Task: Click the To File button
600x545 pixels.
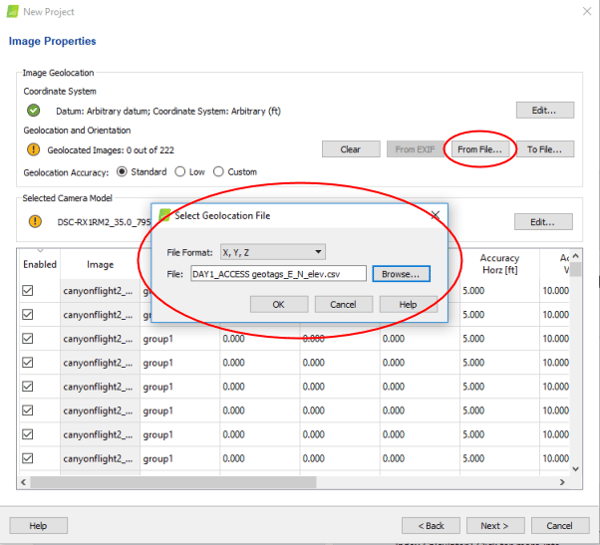Action: [x=544, y=149]
